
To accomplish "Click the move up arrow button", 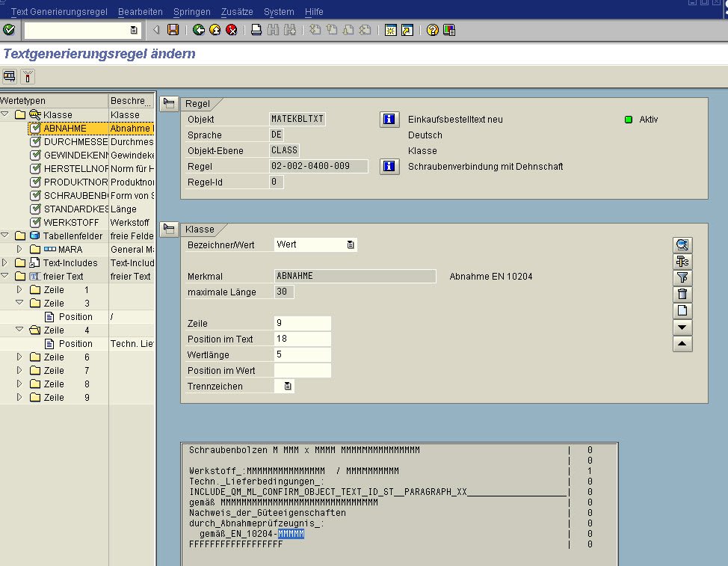I will click(x=682, y=344).
